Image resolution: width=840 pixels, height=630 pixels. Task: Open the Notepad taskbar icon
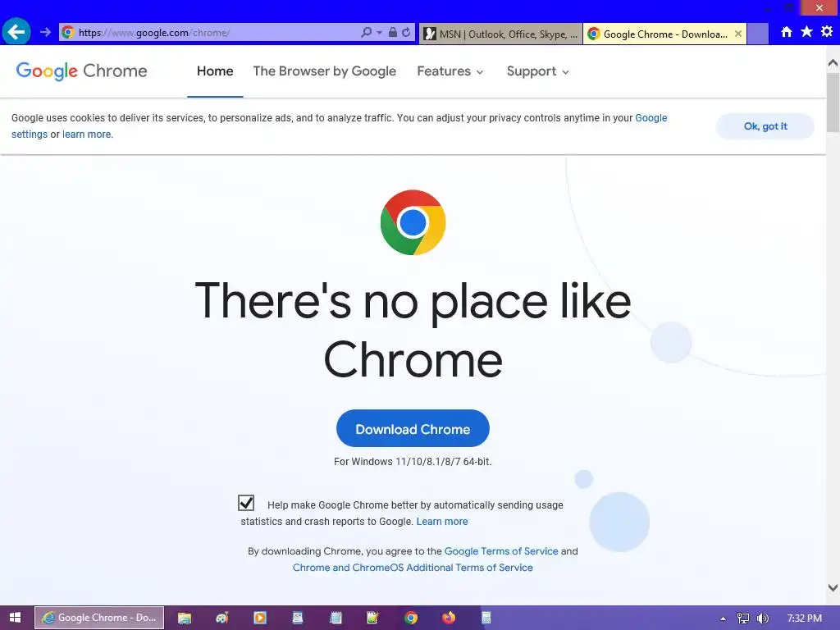pyautogui.click(x=336, y=618)
